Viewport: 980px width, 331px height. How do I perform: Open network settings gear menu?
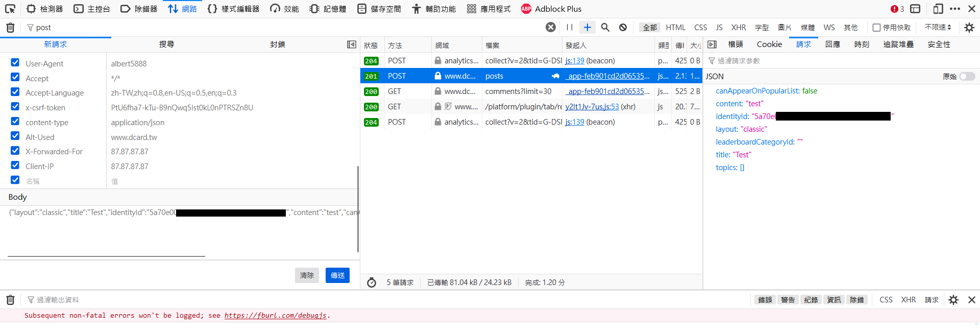[x=969, y=28]
